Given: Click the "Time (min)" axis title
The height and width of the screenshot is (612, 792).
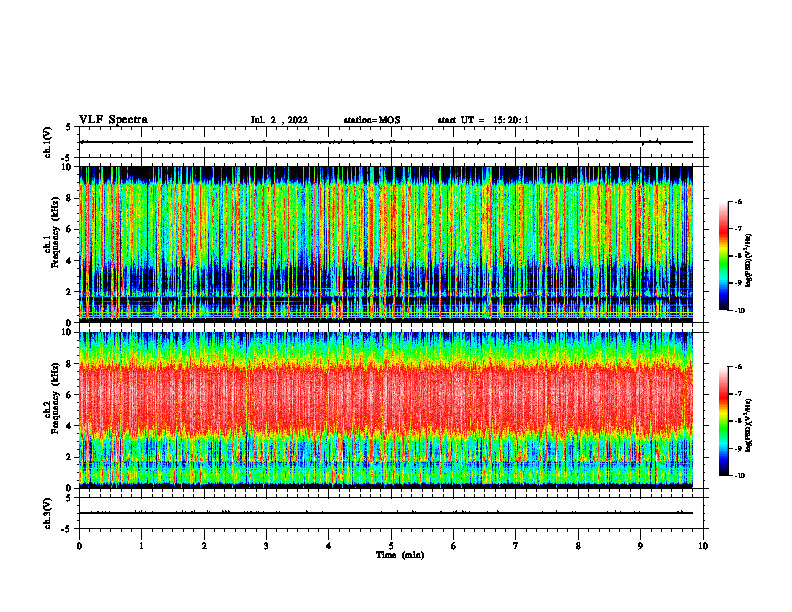Looking at the screenshot, I should coord(400,555).
